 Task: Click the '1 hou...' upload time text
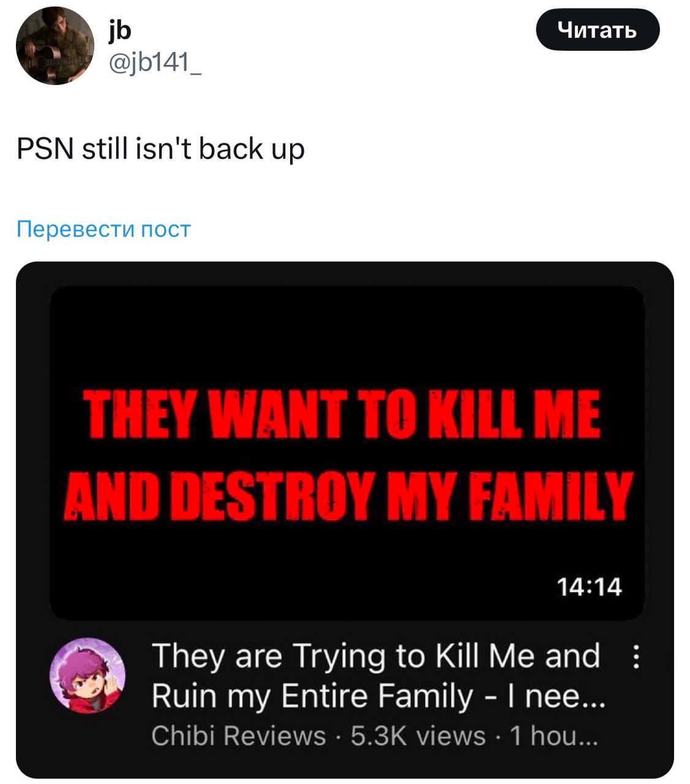click(553, 736)
